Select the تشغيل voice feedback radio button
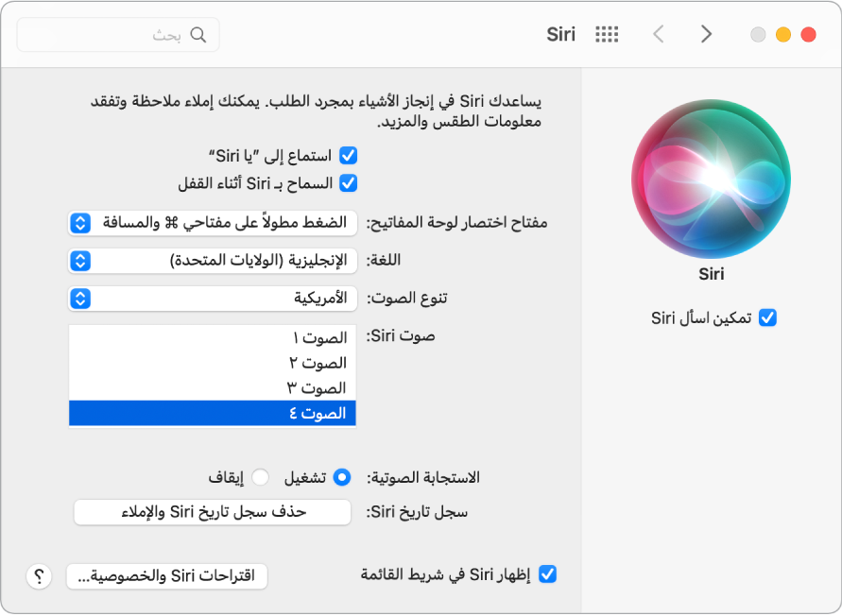Screen dimensions: 842x616 343,478
